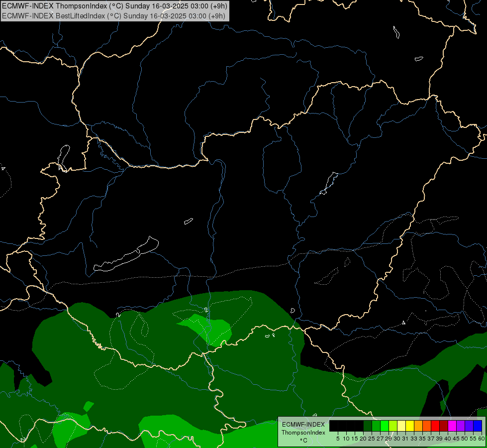Click the magenta 40-45 legend swatch

tap(452, 426)
